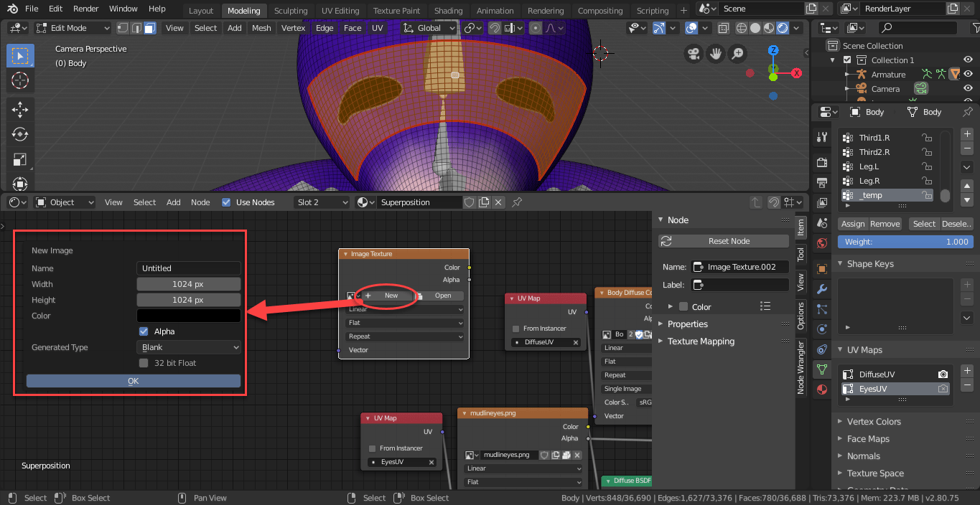The height and width of the screenshot is (505, 980).
Task: Click the zoom view magnifier icon
Action: point(738,54)
